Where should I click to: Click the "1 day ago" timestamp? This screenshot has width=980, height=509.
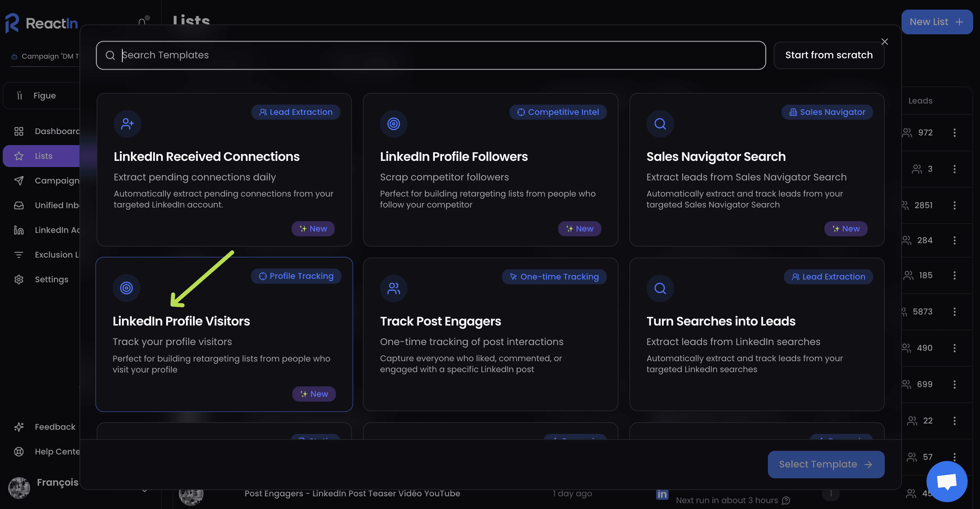pos(573,494)
